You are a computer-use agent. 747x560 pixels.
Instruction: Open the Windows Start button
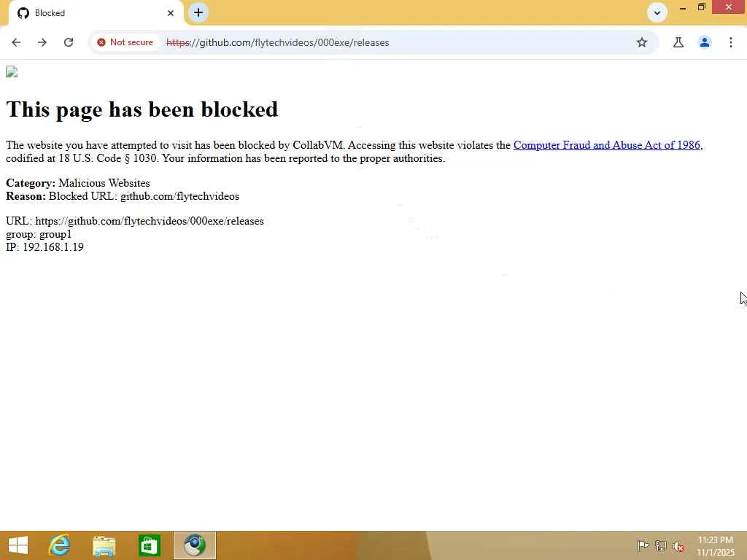(18, 545)
